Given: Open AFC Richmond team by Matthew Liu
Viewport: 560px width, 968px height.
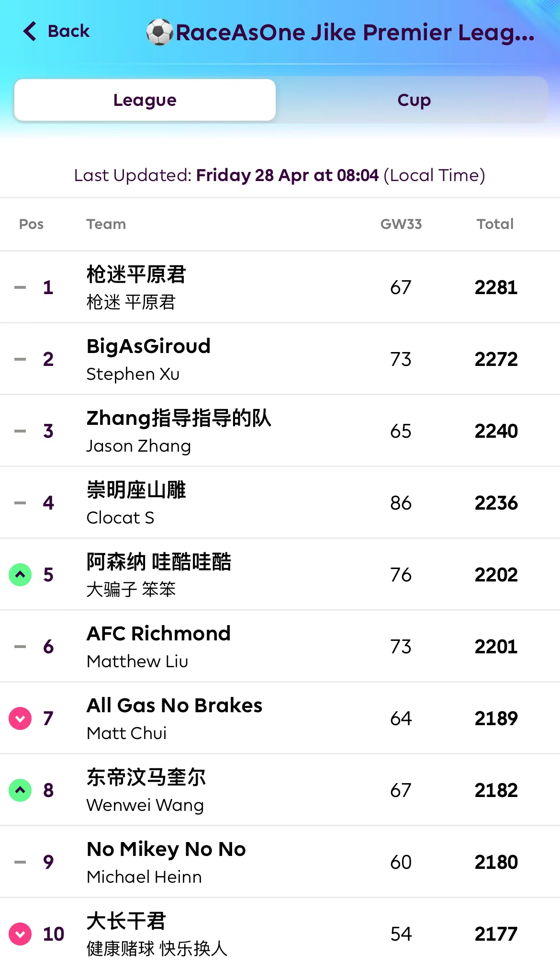Looking at the screenshot, I should click(x=158, y=634).
